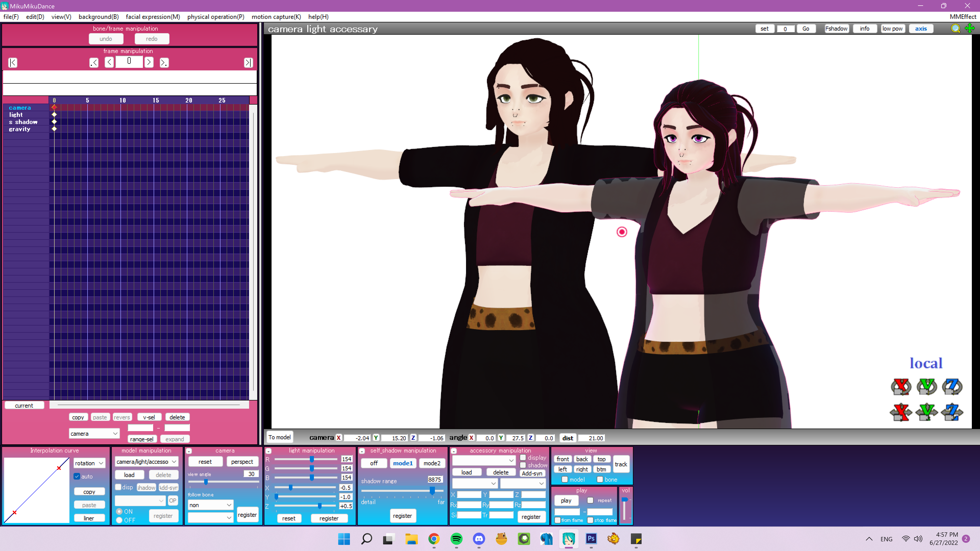This screenshot has height=551, width=980.
Task: Click the magnifier zoom view icon
Action: tap(955, 29)
